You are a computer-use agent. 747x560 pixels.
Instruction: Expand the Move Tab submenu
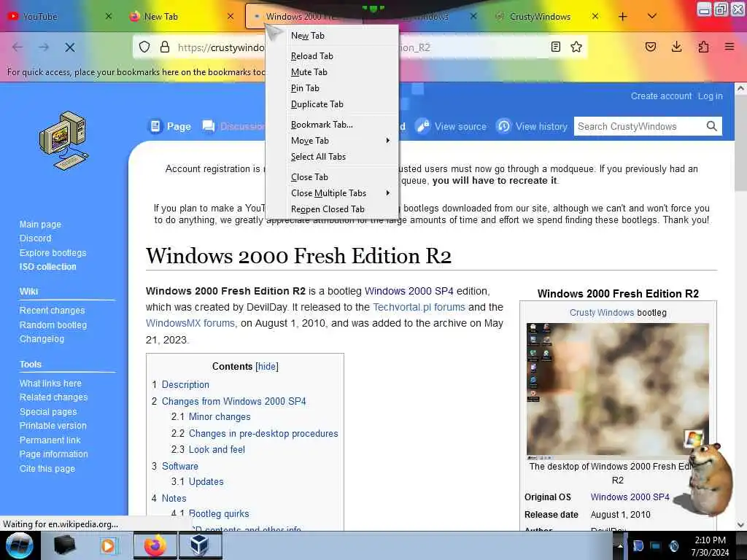pos(333,141)
